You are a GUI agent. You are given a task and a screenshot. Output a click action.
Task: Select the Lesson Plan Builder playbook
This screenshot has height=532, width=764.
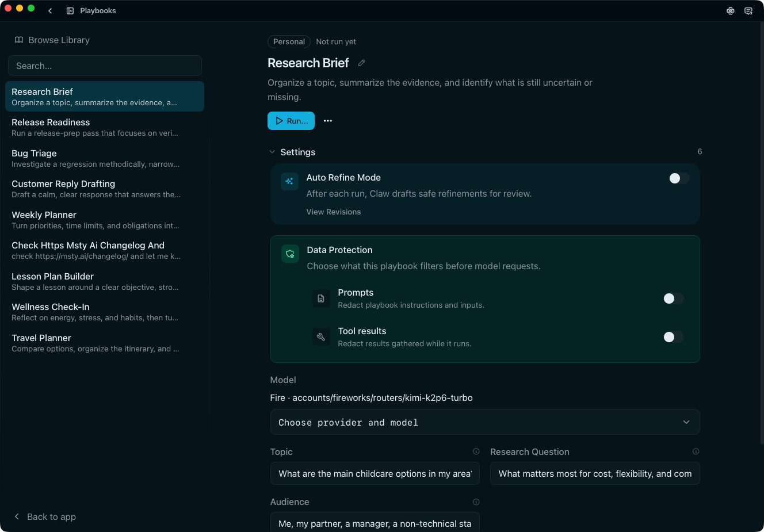click(x=105, y=281)
